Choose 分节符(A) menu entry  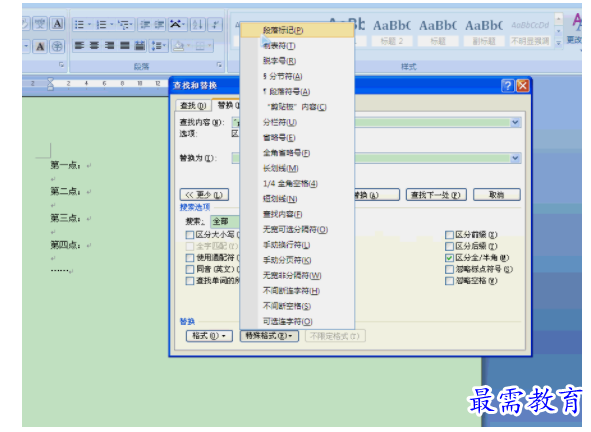(297, 77)
